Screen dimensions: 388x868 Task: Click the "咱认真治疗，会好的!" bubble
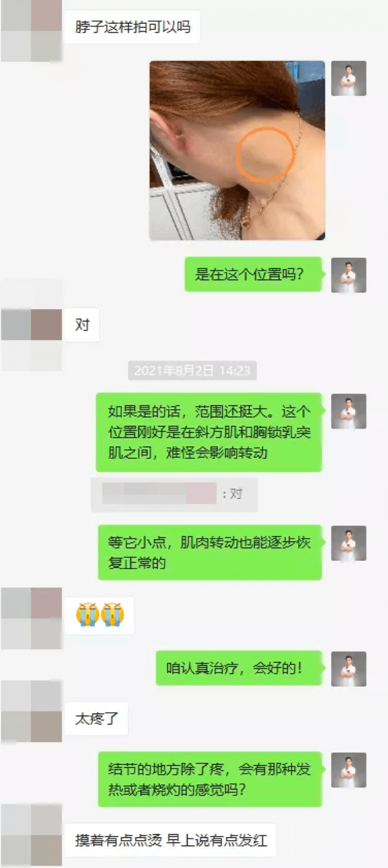pos(239,668)
